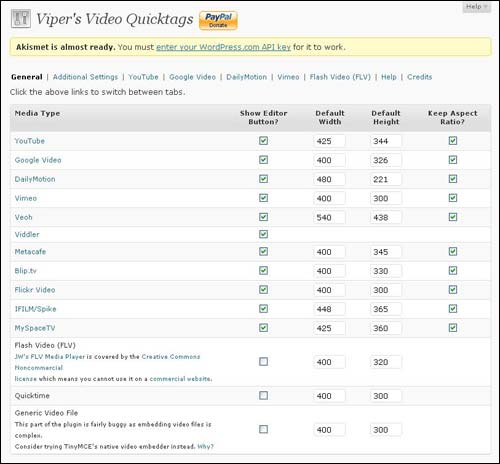The image size is (500, 464).
Task: Toggle Metacafe keep aspect ratio checkbox
Action: point(453,251)
